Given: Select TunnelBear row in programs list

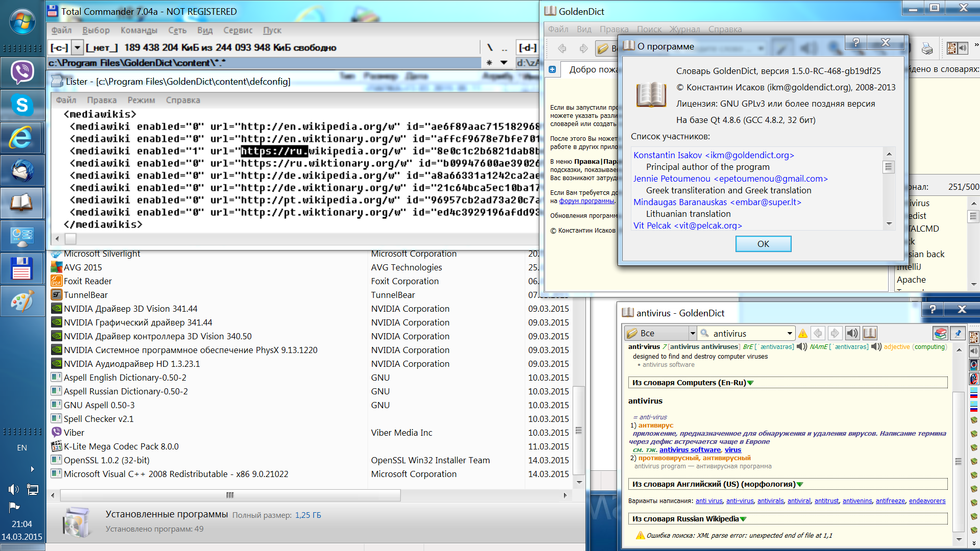Looking at the screenshot, I should 86,295.
